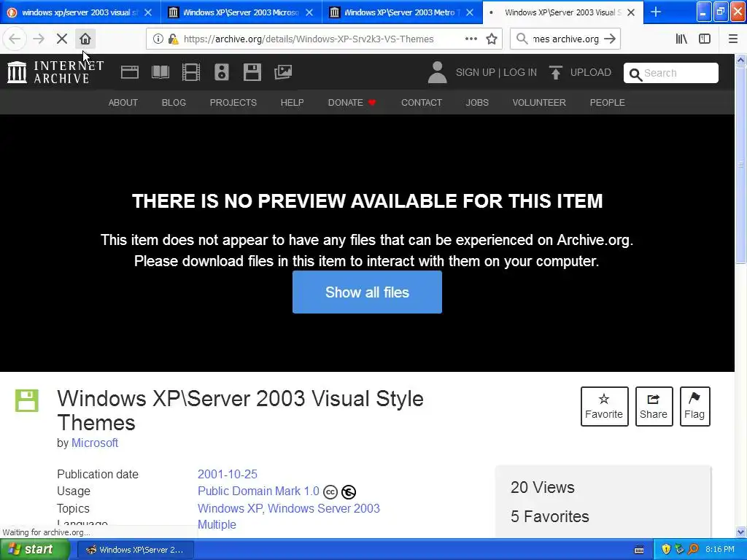This screenshot has height=560, width=747.
Task: Click the Share button
Action: [654, 406]
